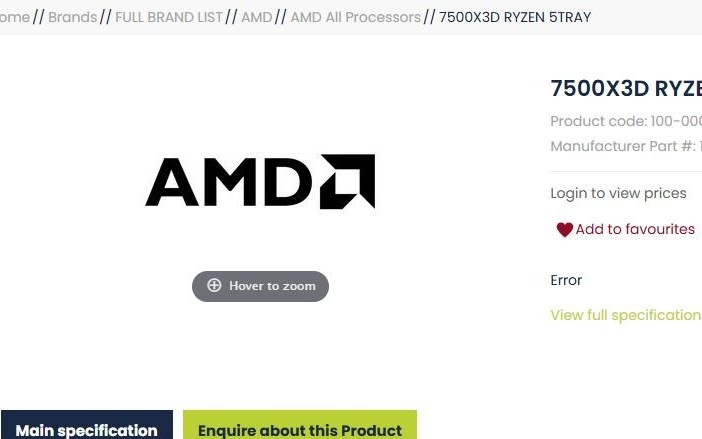This screenshot has width=702, height=439.
Task: Switch to Enquire about this Product tab
Action: (300, 430)
